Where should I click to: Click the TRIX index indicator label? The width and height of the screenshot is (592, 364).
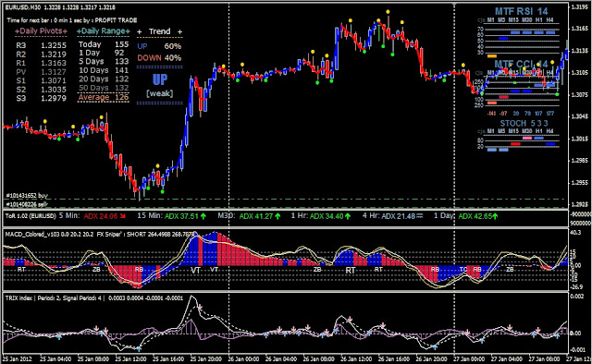click(94, 298)
